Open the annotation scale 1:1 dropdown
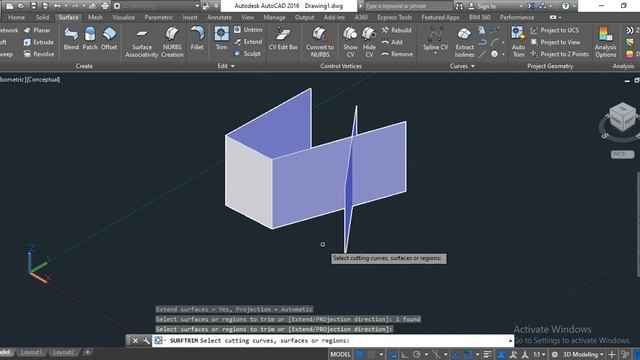The height and width of the screenshot is (360, 640). (539, 354)
